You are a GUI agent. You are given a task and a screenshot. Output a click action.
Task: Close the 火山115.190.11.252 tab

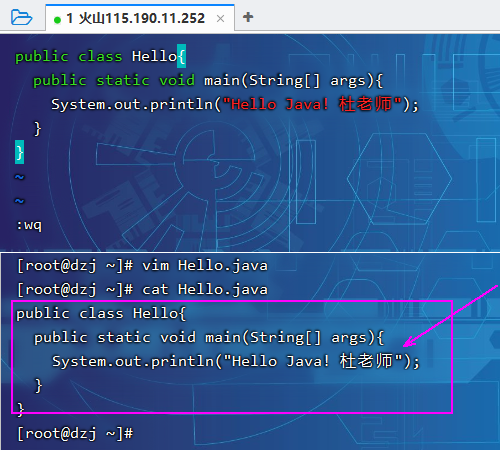(x=220, y=19)
